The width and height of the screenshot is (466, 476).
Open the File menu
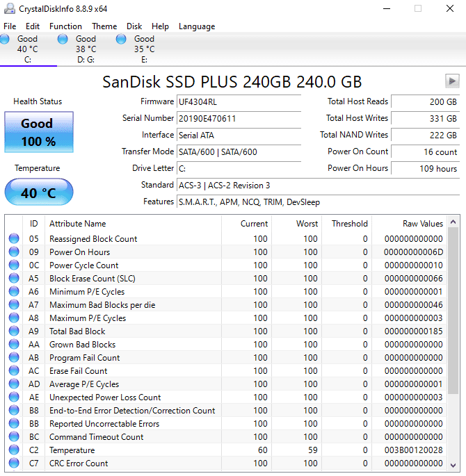click(x=10, y=26)
